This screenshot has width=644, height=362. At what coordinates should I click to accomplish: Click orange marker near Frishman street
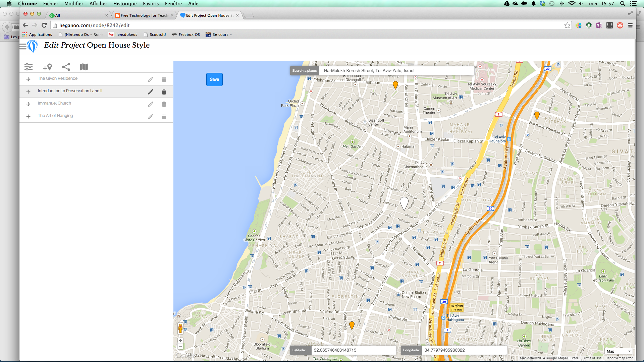coord(395,85)
